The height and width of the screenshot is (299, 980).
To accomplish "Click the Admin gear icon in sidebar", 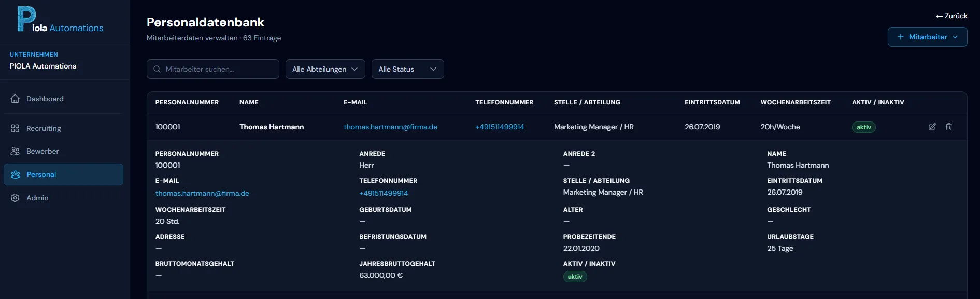I will click(15, 198).
